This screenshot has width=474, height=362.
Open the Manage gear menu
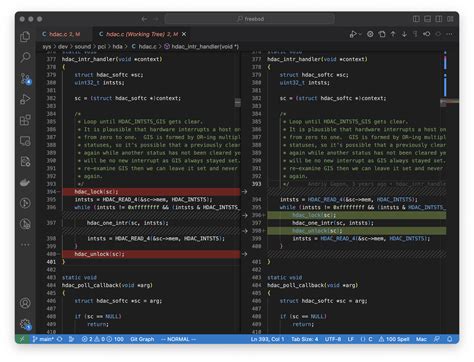(25, 324)
